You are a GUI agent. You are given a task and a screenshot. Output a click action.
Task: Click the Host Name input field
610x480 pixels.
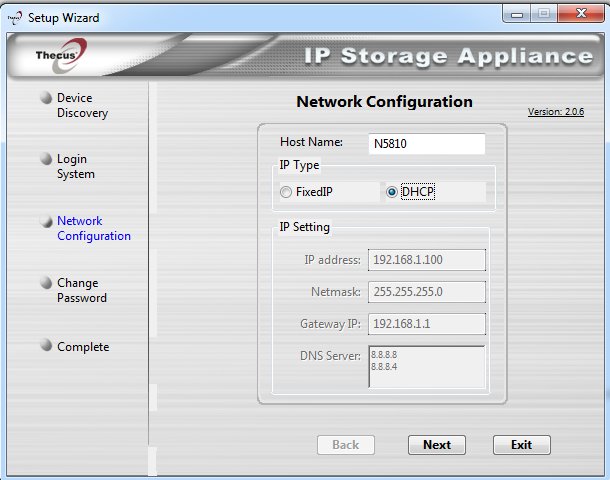pyautogui.click(x=426, y=143)
